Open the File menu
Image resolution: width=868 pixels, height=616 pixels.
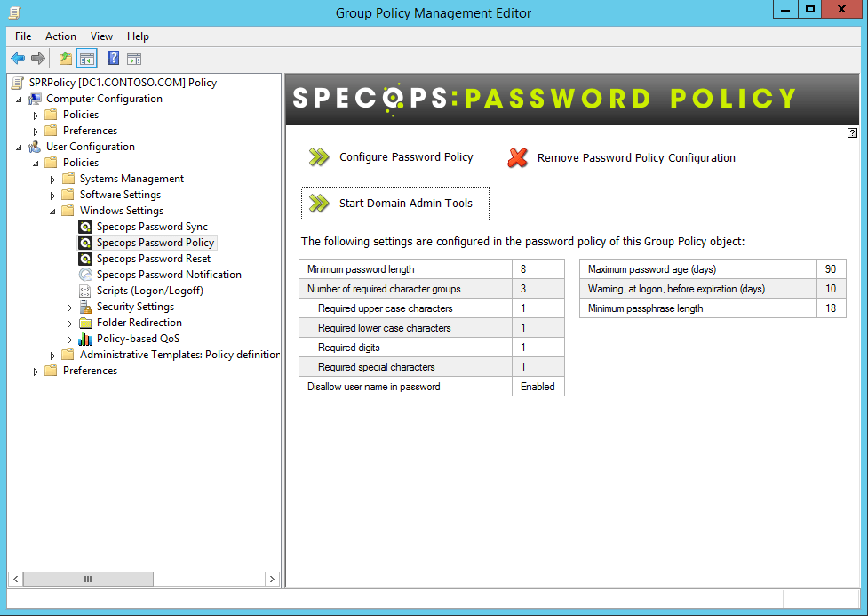point(23,36)
